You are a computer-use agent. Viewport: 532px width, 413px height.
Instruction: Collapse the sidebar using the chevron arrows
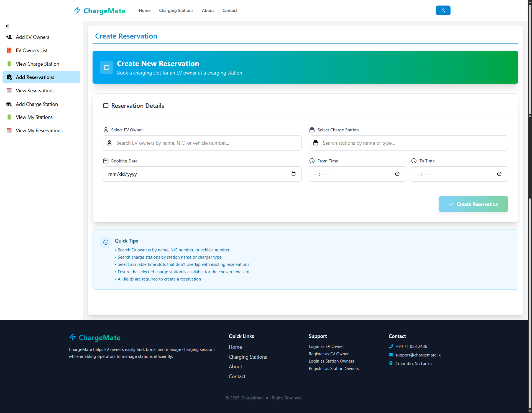[7, 26]
